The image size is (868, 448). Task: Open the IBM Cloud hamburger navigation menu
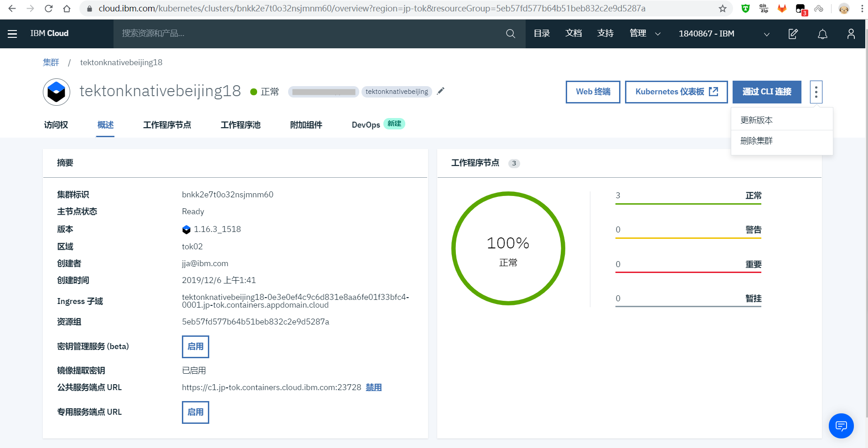point(12,34)
